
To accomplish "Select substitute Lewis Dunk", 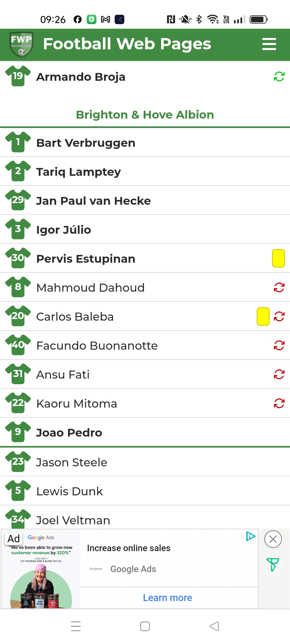I will [145, 491].
